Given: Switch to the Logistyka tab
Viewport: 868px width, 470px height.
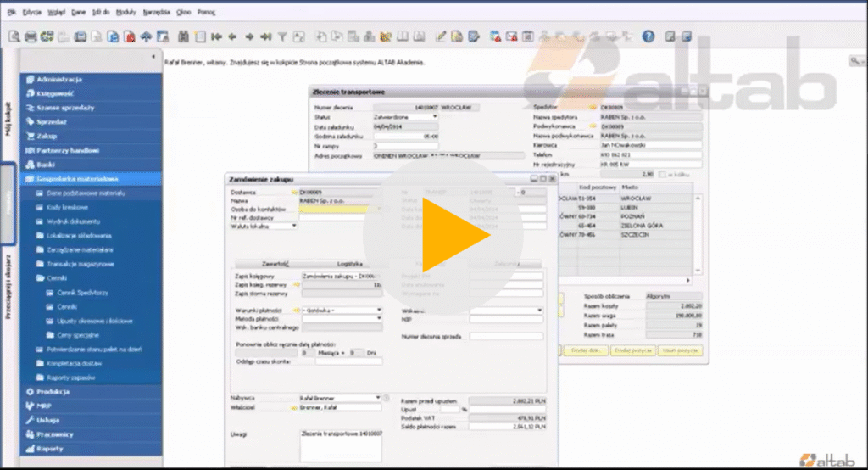Looking at the screenshot, I should 349,264.
